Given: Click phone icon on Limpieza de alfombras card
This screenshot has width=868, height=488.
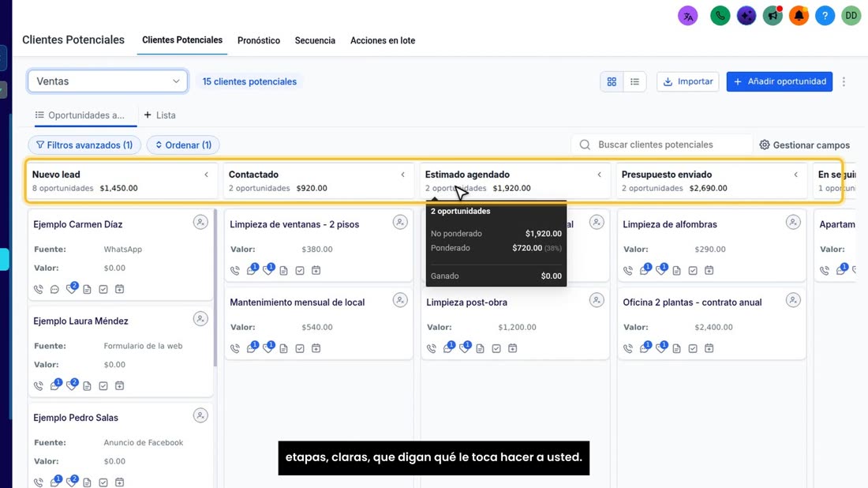Looking at the screenshot, I should [x=628, y=271].
